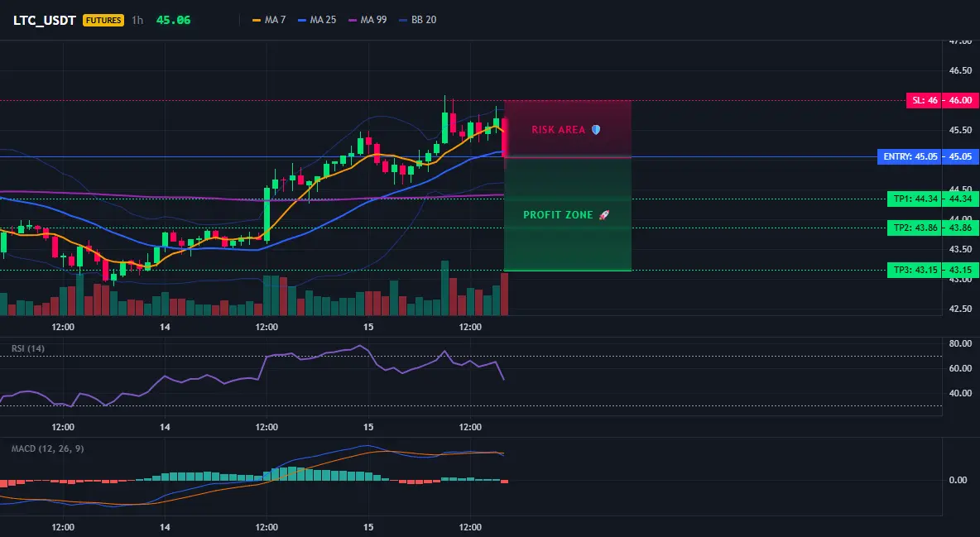Click the RSI (14) indicator label
Image resolution: width=980 pixels, height=537 pixels.
point(28,348)
